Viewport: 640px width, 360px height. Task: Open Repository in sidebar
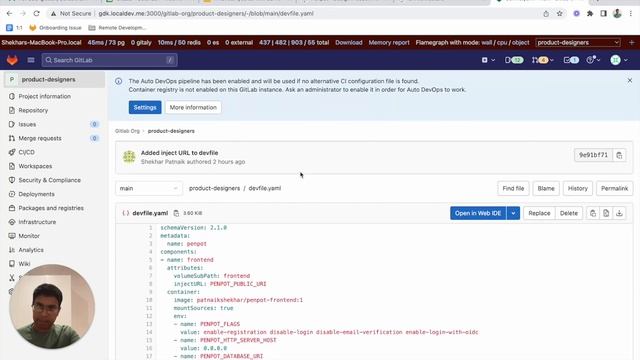[33, 110]
